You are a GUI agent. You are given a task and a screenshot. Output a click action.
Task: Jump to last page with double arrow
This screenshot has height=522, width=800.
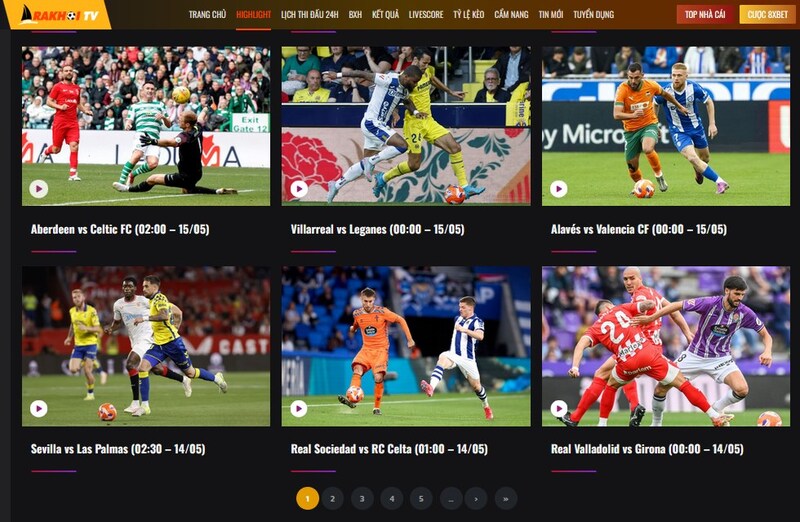(x=506, y=499)
